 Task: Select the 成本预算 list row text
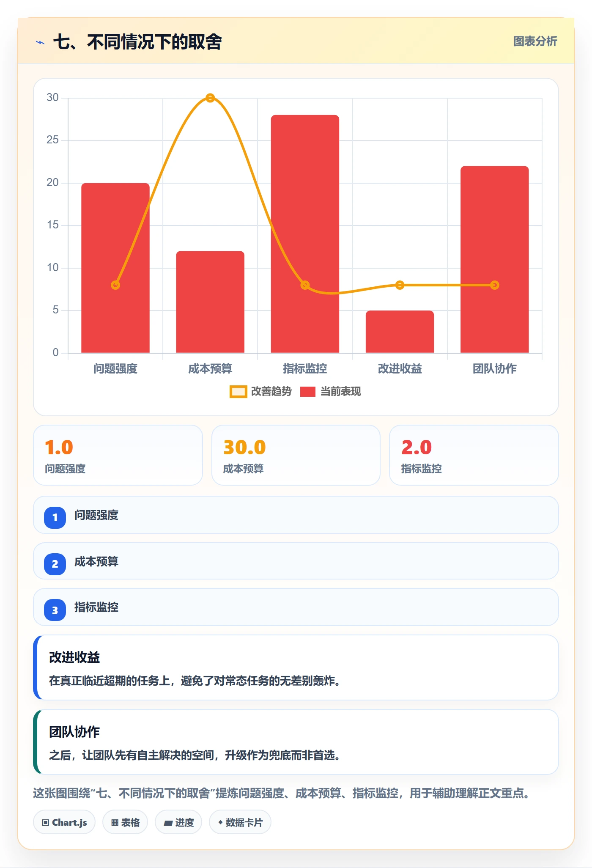pos(96,561)
